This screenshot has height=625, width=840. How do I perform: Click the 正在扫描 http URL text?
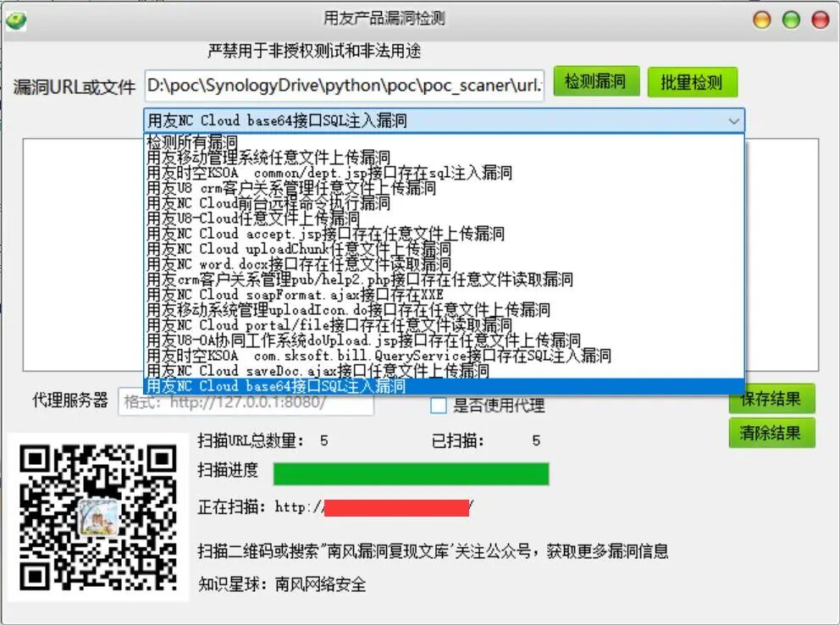point(374,507)
